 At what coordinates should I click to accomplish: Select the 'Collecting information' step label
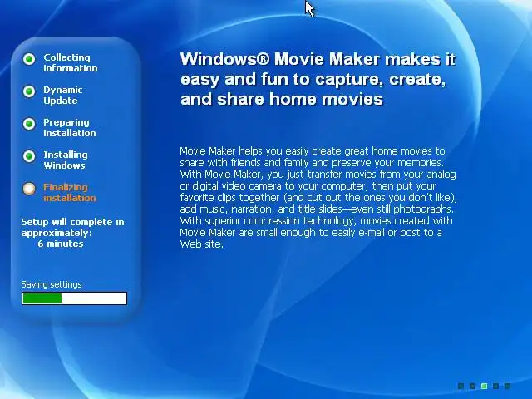70,63
